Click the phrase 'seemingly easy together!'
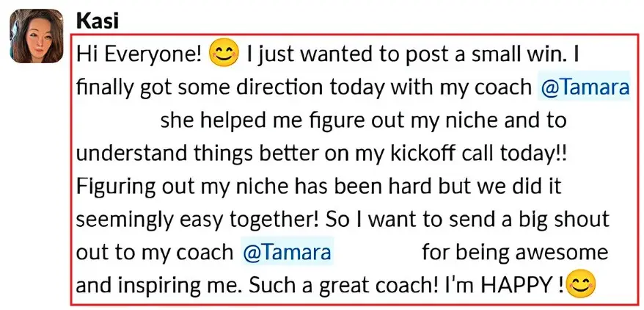The width and height of the screenshot is (644, 310). click(x=198, y=220)
